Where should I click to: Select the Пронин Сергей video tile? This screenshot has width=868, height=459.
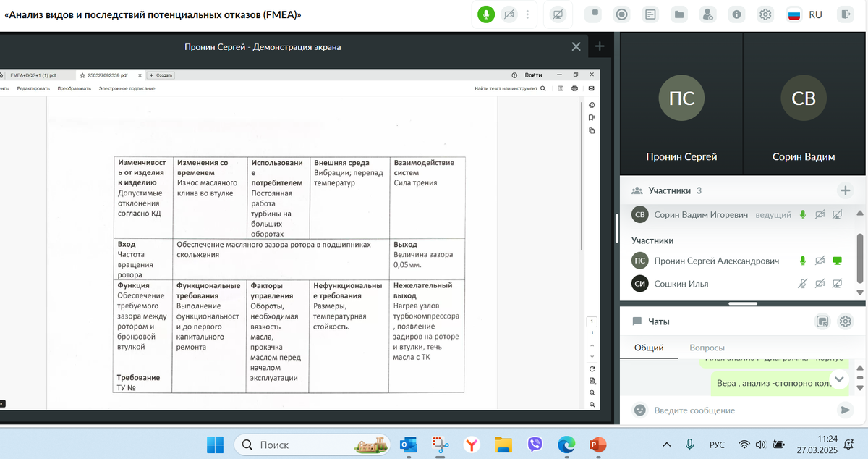pos(681,105)
